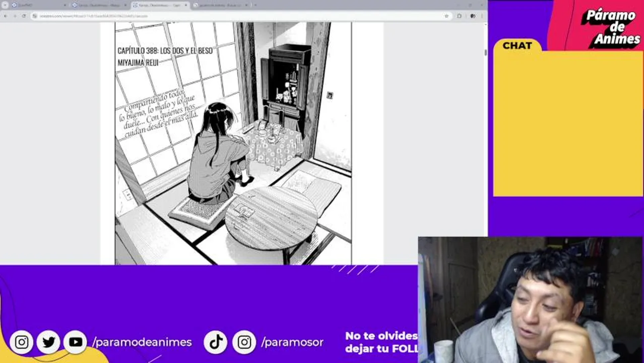
Task: Click the /paramosor handle text
Action: pyautogui.click(x=292, y=342)
